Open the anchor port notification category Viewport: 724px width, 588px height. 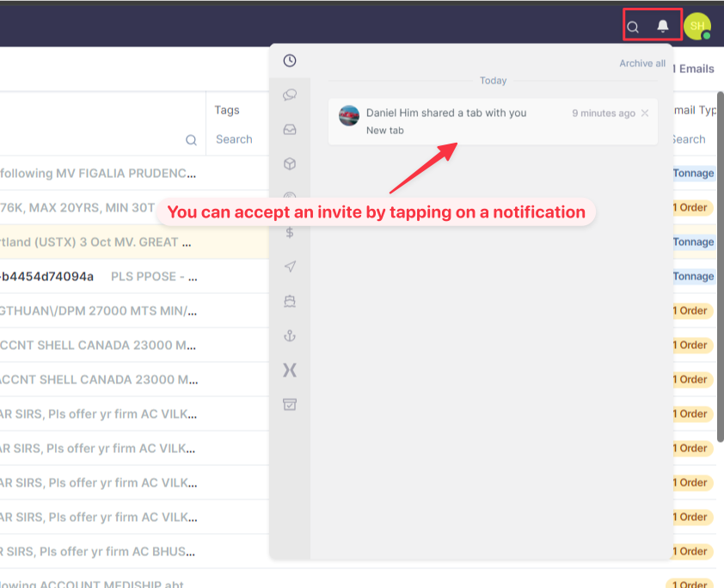(290, 335)
